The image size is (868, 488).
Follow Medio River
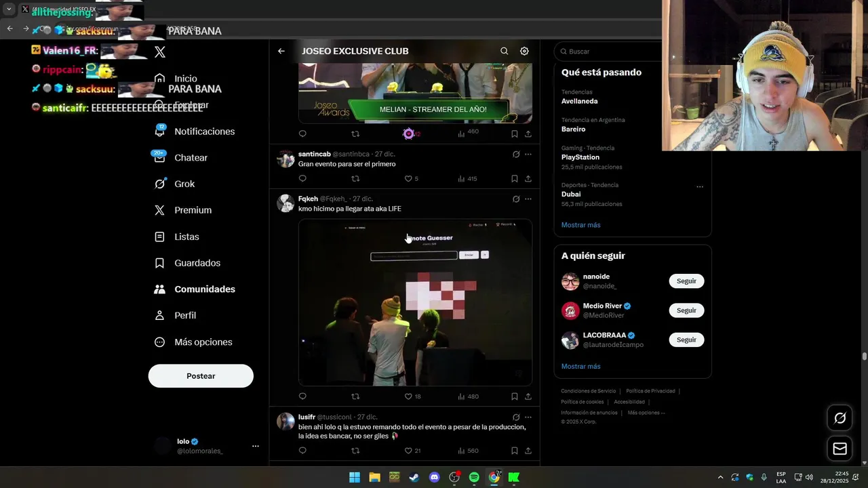pyautogui.click(x=686, y=310)
